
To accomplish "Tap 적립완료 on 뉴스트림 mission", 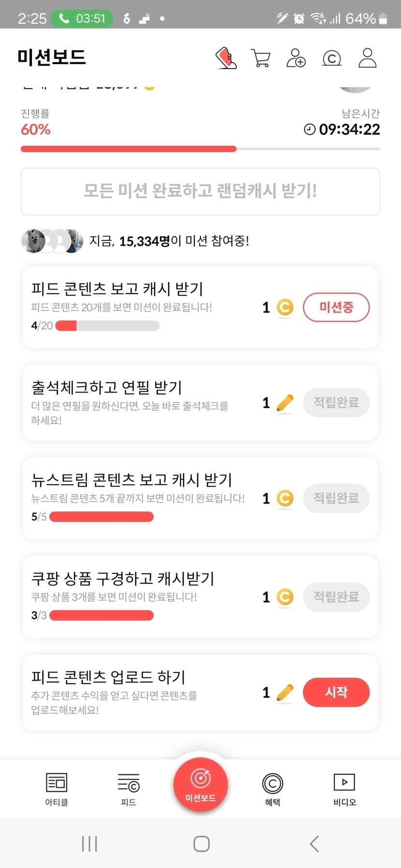I will pyautogui.click(x=336, y=498).
